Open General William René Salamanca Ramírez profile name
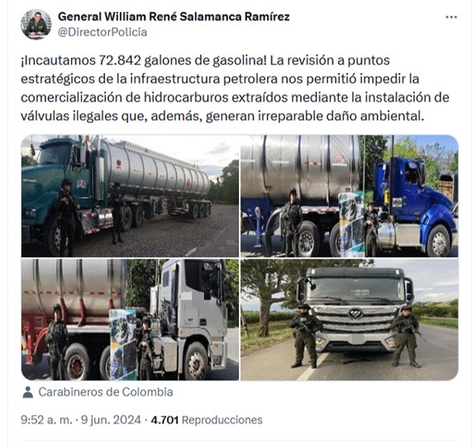Viewport: 476px width, 448px height. (174, 17)
